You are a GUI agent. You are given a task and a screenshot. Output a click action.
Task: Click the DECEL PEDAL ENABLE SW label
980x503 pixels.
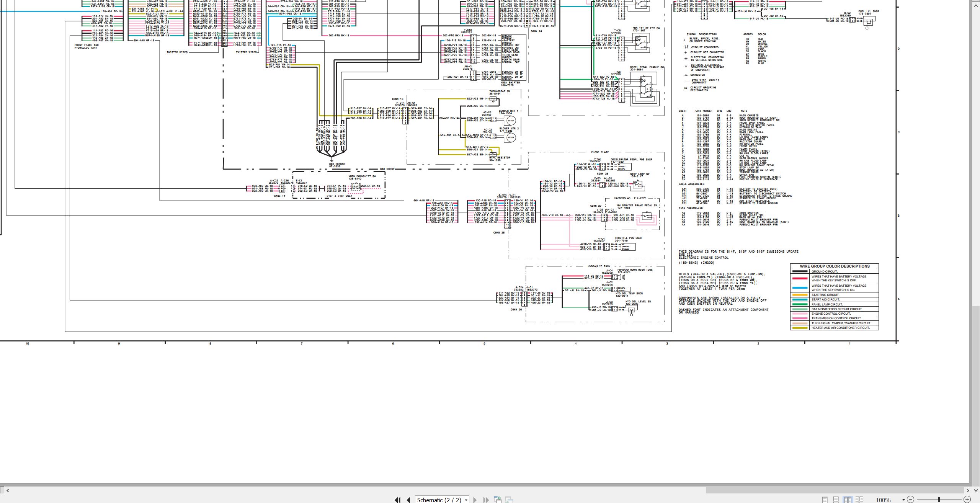tap(647, 67)
